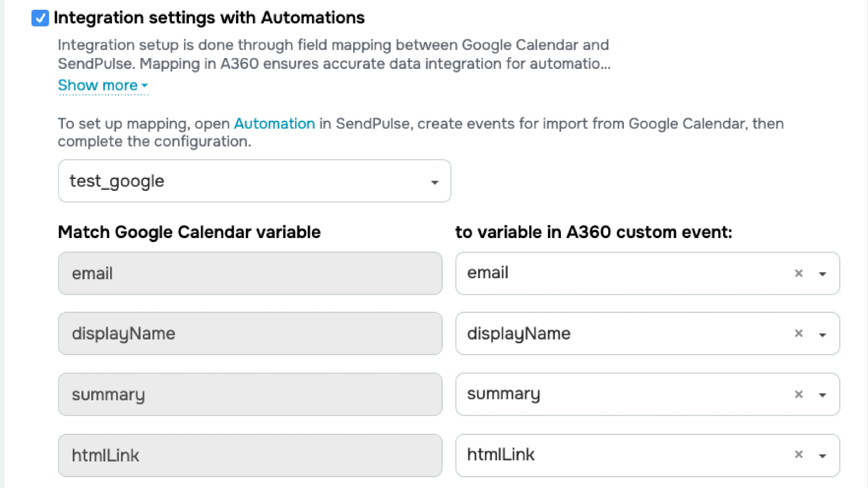Click the disabled htmlLink Google Calendar field
Image resolution: width=868 pixels, height=488 pixels.
coord(250,455)
